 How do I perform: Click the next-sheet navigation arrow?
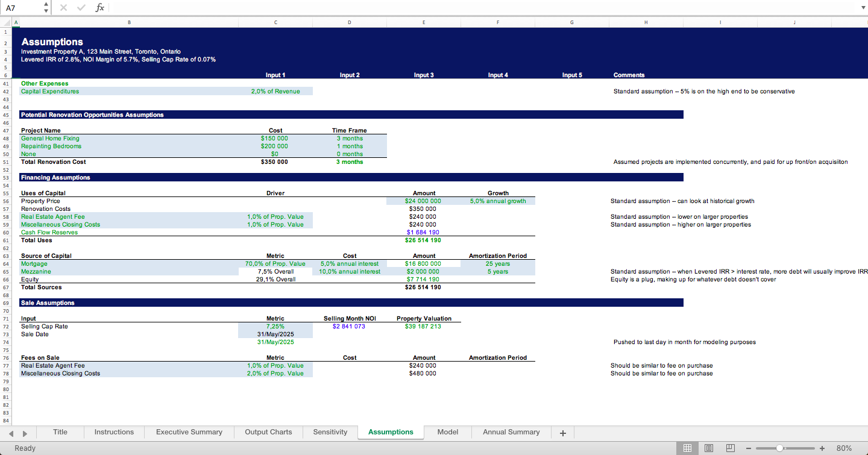click(x=24, y=432)
